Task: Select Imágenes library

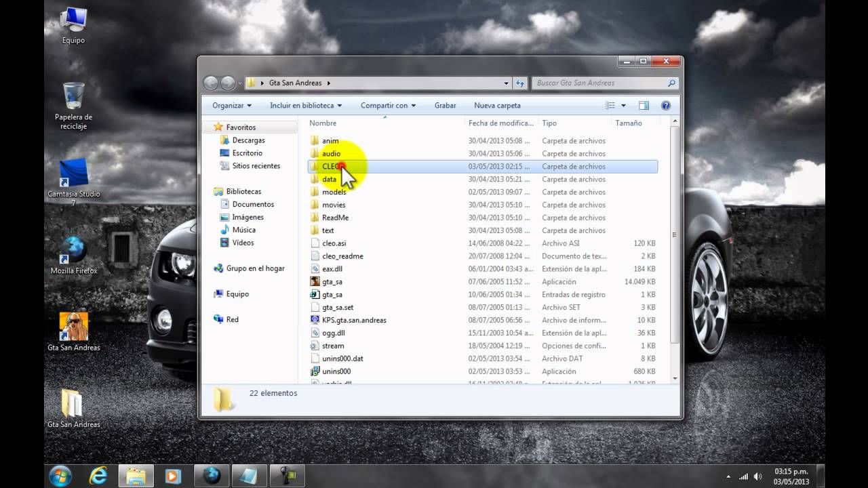Action: pos(248,218)
